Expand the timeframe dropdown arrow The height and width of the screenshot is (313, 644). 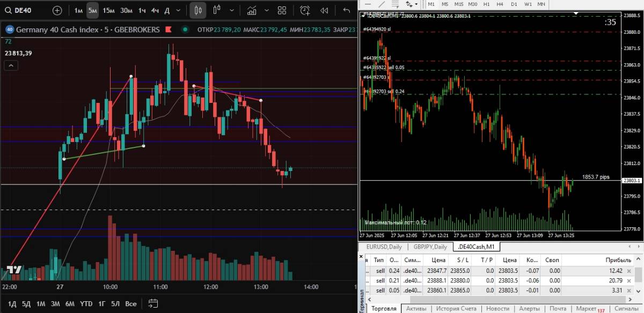[179, 10]
